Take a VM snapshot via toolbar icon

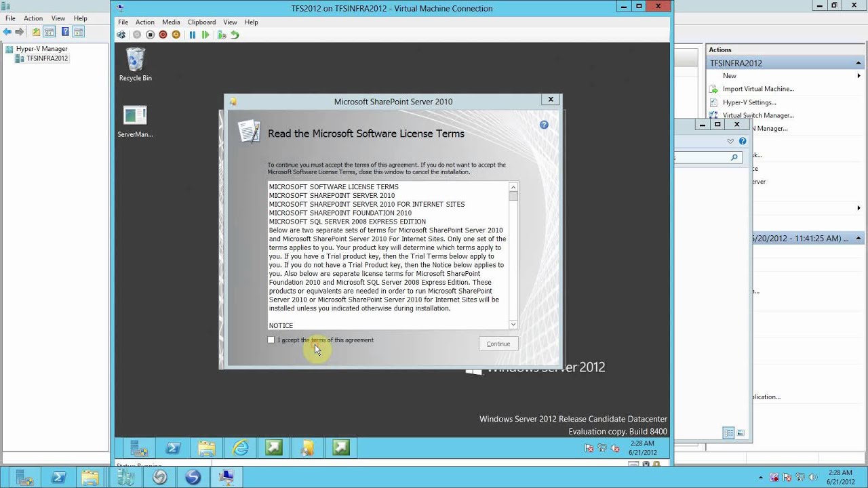tap(222, 35)
